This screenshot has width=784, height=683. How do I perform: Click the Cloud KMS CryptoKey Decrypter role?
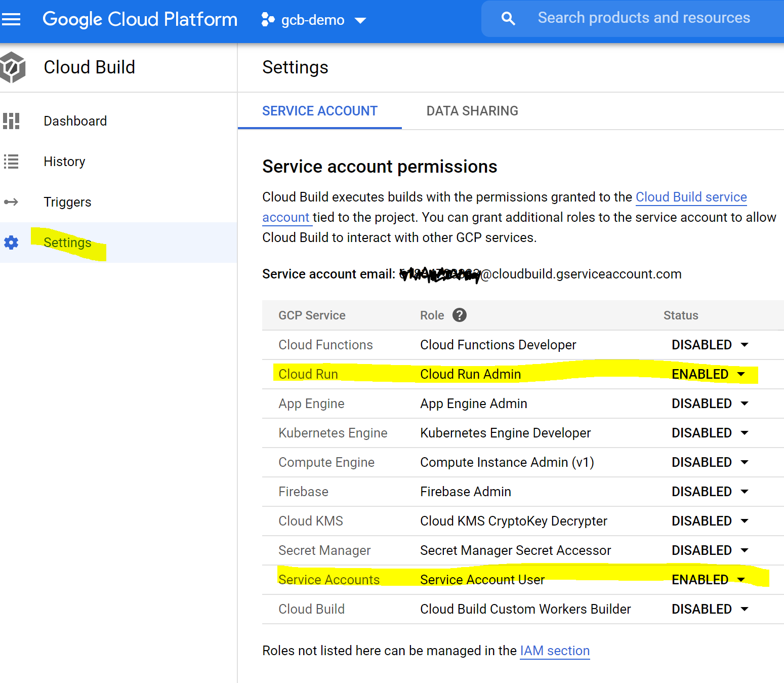(514, 521)
